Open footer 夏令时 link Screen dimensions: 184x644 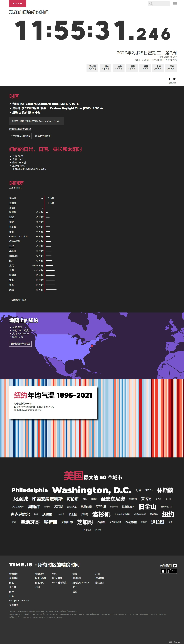coord(12,587)
